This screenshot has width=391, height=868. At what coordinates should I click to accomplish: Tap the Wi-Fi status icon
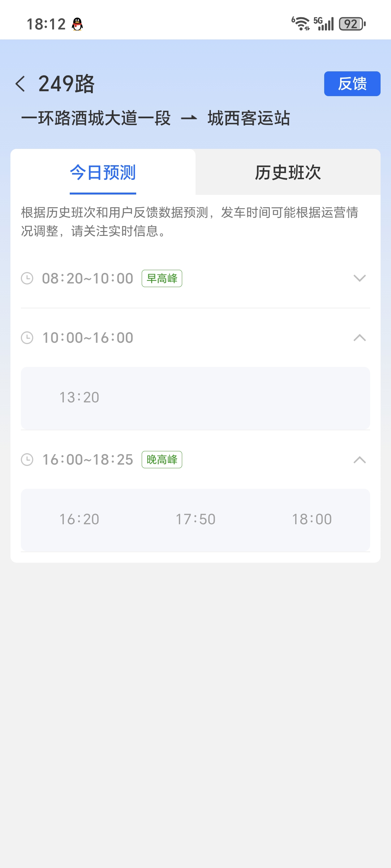tap(300, 23)
